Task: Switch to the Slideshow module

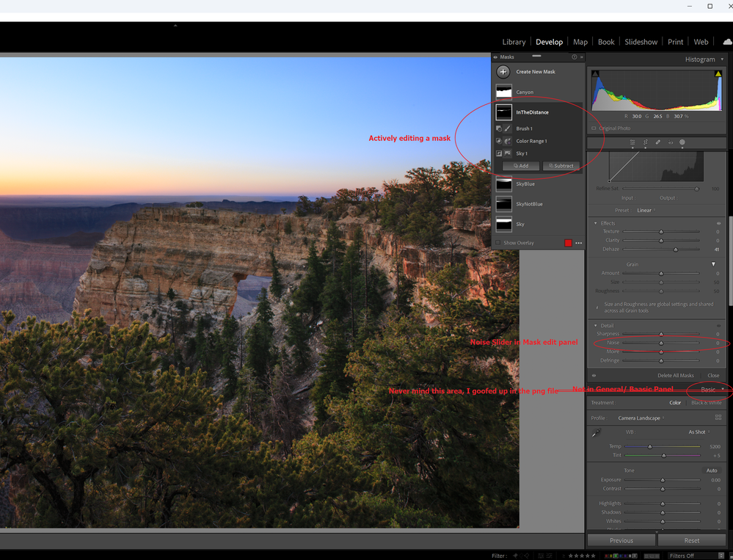Action: tap(641, 42)
